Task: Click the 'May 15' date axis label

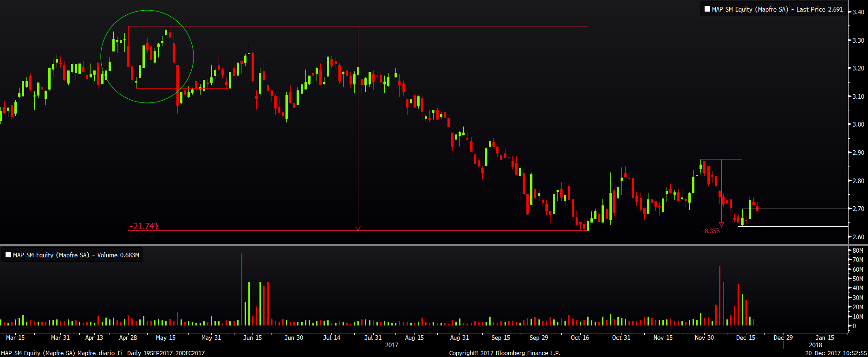Action: (x=166, y=338)
